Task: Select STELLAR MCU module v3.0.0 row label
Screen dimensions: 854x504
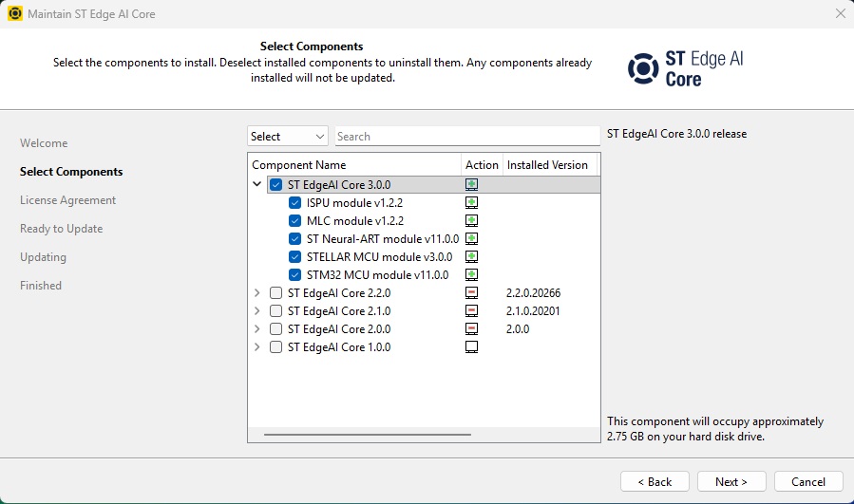Action: click(379, 256)
